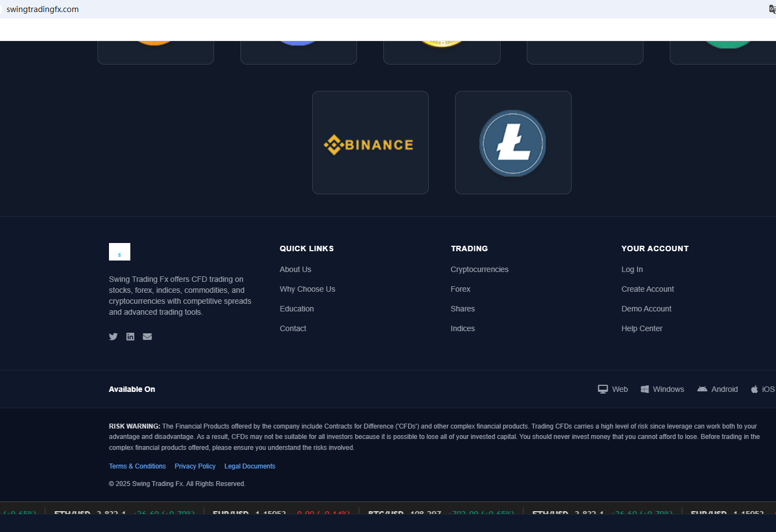
Task: Click the Android platform icon
Action: click(x=702, y=389)
